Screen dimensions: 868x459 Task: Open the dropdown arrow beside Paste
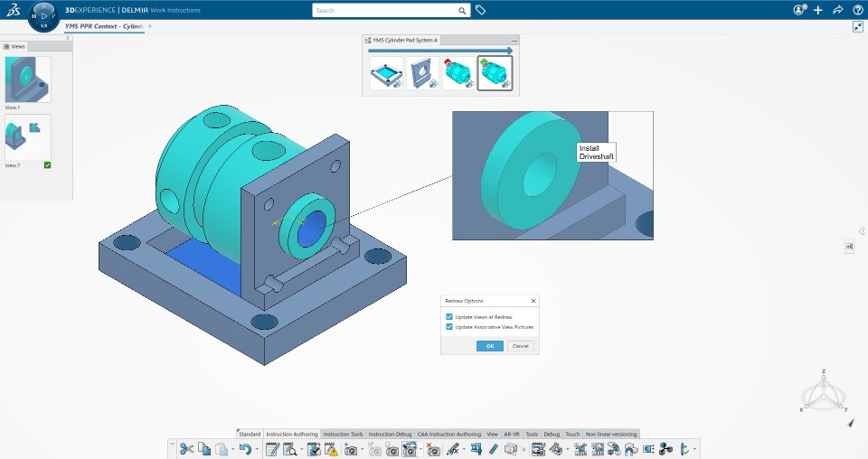click(232, 449)
